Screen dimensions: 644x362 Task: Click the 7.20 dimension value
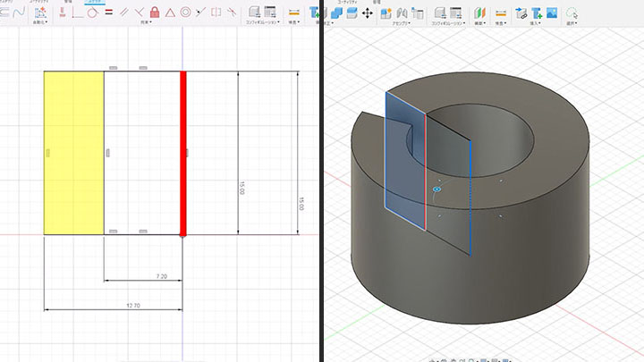(162, 276)
